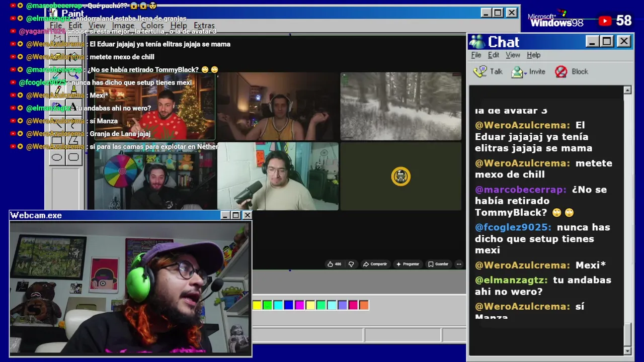644x362 pixels.
Task: Open the Help menu in Chat window
Action: coord(533,55)
